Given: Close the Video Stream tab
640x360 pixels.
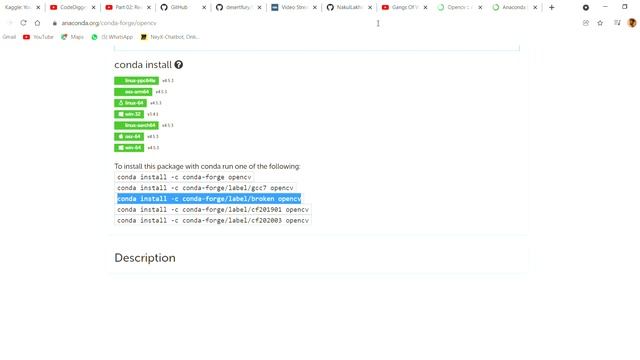Looking at the screenshot, I should pos(315,7).
